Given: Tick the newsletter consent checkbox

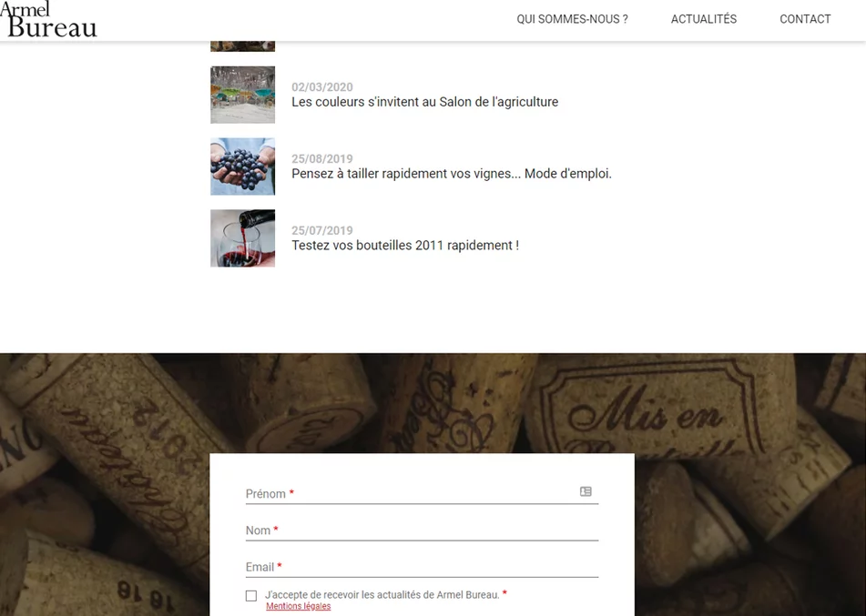Looking at the screenshot, I should pos(251,596).
